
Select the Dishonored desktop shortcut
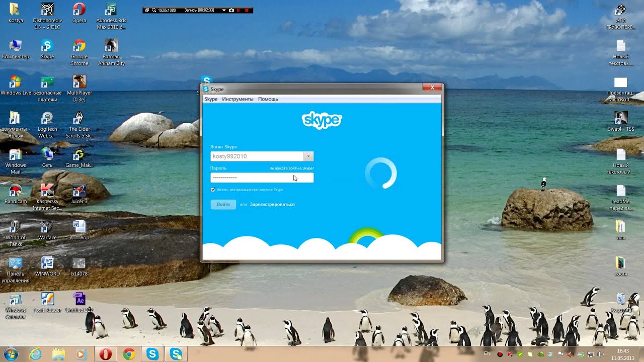(x=47, y=16)
